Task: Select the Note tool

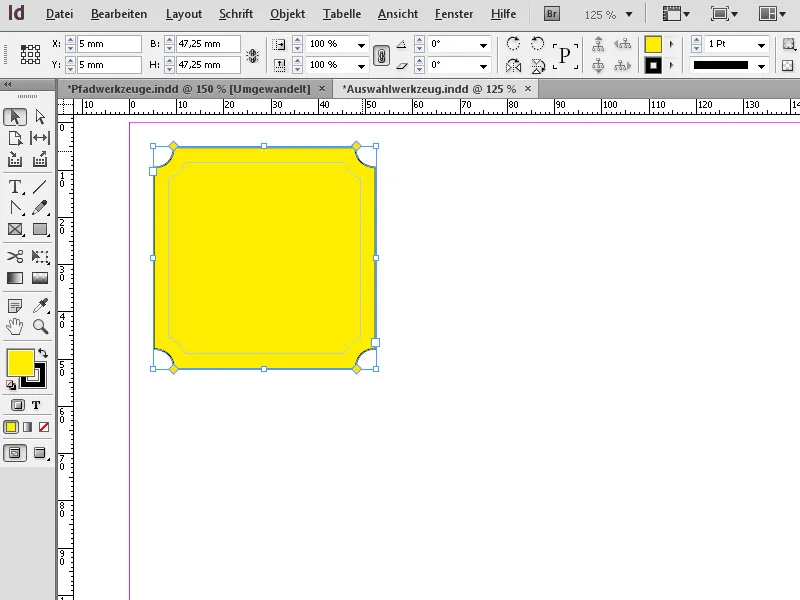Action: [x=15, y=306]
